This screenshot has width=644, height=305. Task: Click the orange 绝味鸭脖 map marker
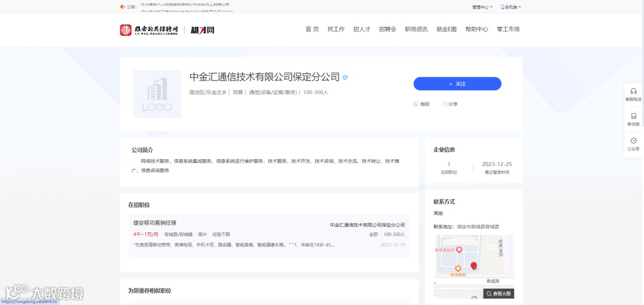(x=458, y=269)
